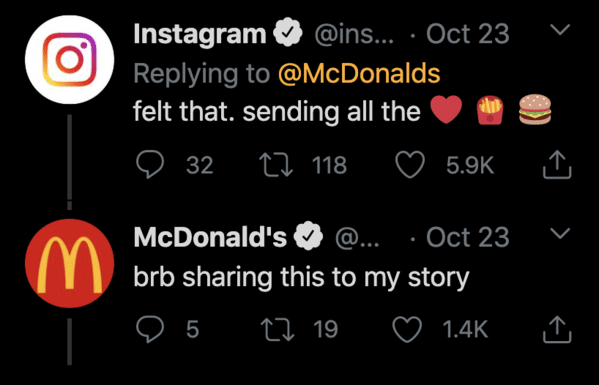This screenshot has height=385, width=599.
Task: Open Instagram tweet options chevron menu
Action: pyautogui.click(x=560, y=29)
